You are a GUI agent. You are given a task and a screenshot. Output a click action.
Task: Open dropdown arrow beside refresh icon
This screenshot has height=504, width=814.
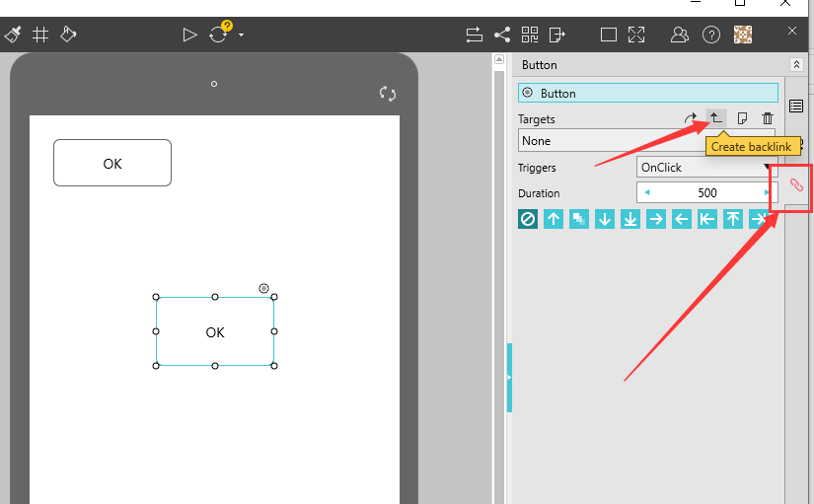[x=241, y=36]
